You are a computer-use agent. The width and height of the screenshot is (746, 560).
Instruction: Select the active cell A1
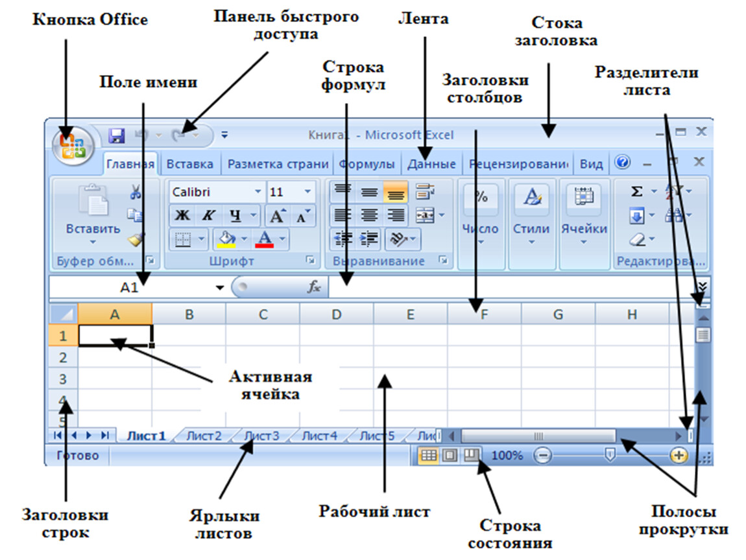click(x=115, y=335)
